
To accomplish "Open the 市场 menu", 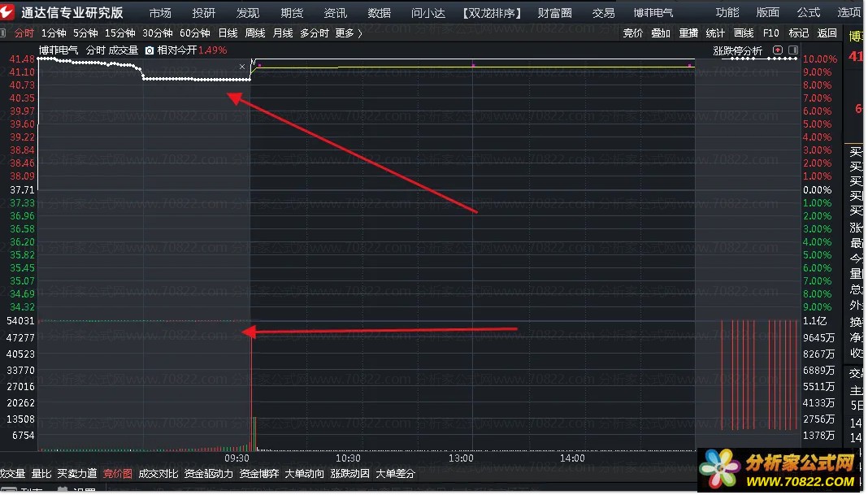I will [160, 13].
